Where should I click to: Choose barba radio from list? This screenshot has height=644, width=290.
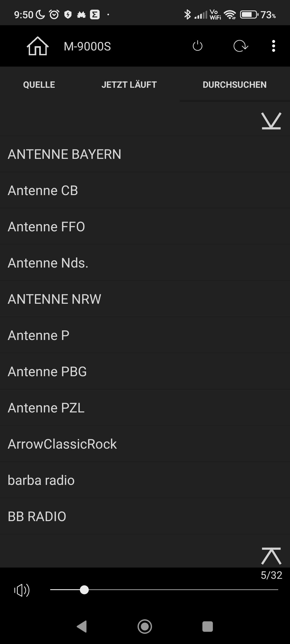tap(41, 480)
